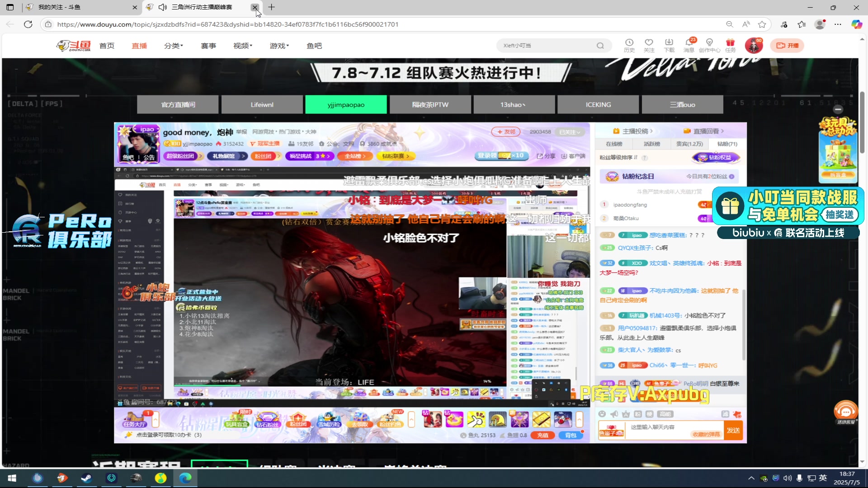Open the 雪域历险 penguin icon
This screenshot has height=488, width=868.
click(329, 419)
